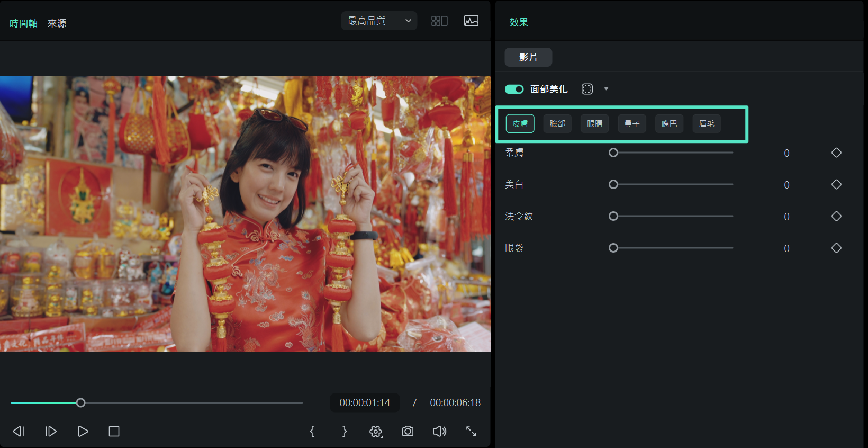Image resolution: width=868 pixels, height=448 pixels.
Task: Add keyframe for 法令紋
Action: point(836,216)
